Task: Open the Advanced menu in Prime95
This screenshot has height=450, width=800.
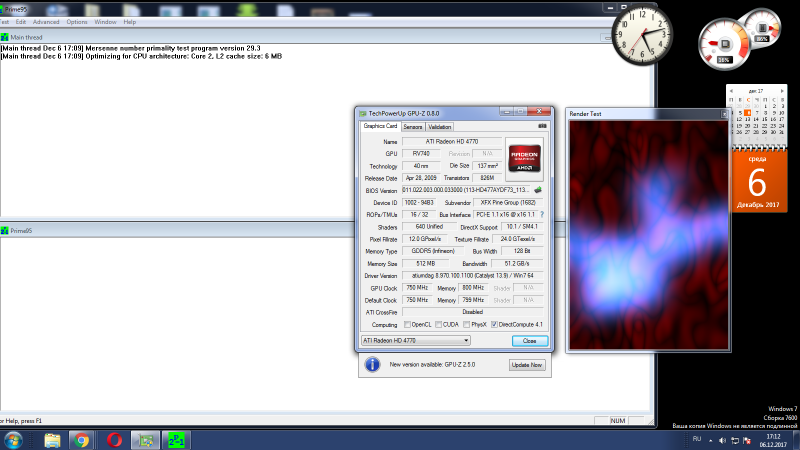Action: (x=45, y=21)
